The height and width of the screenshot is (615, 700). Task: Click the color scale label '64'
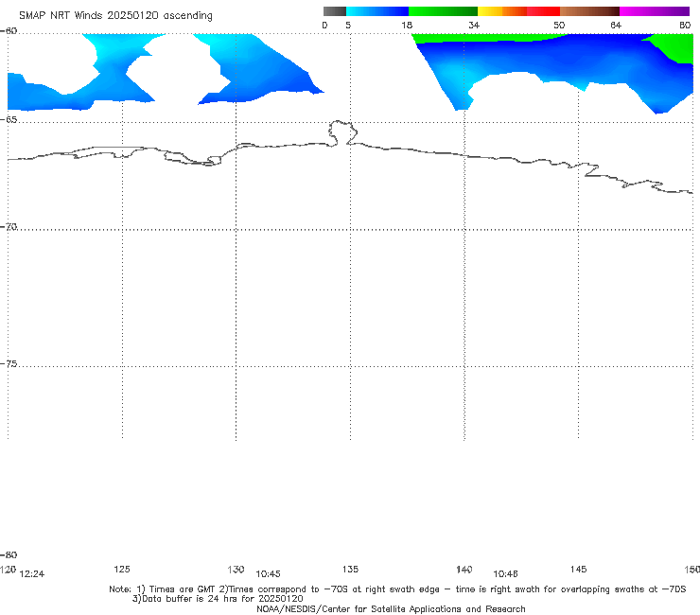pos(616,26)
